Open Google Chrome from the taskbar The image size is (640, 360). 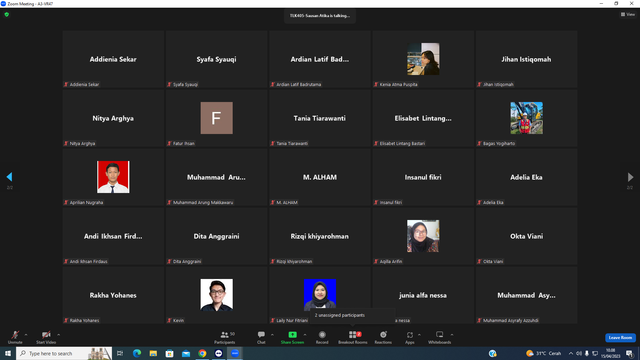tap(202, 353)
